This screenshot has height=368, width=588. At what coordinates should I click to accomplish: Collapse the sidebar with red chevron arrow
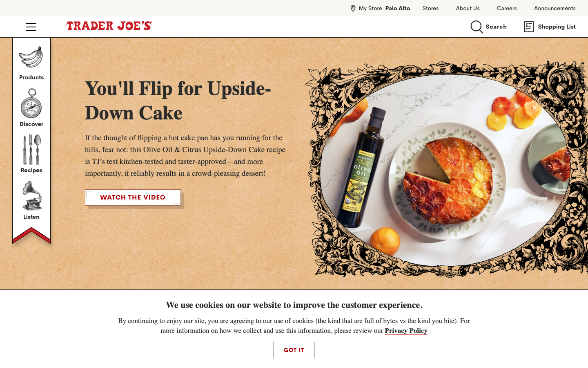coord(31,235)
